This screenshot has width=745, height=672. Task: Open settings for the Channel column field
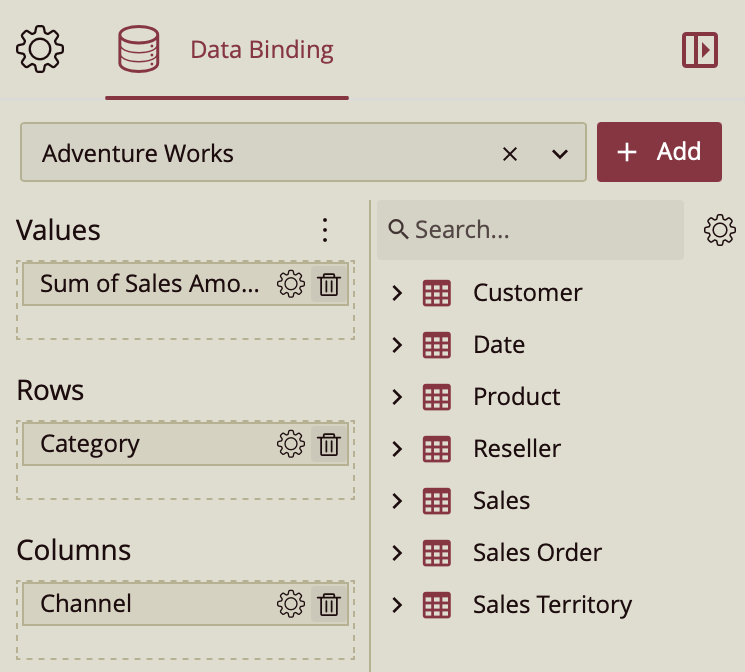[x=291, y=604]
